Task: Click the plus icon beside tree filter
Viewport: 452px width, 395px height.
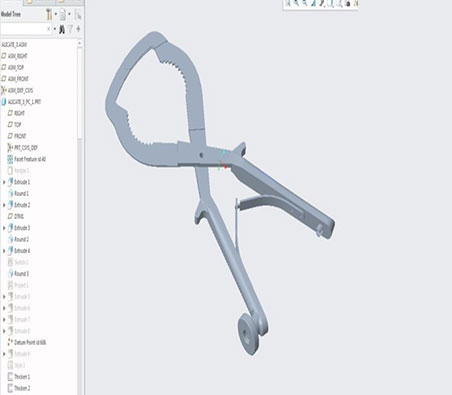Action: (78, 29)
